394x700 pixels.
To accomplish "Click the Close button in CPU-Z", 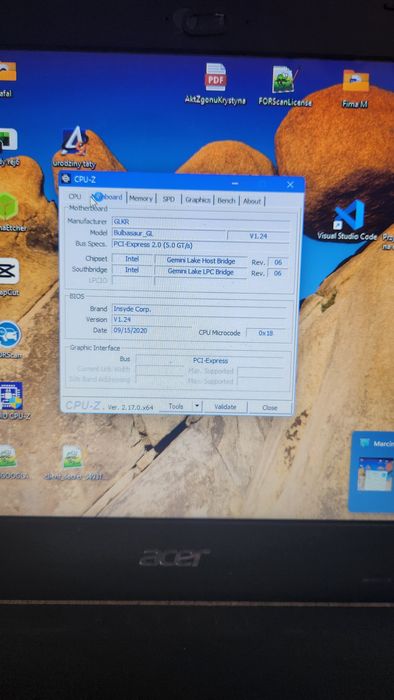I will 270,407.
